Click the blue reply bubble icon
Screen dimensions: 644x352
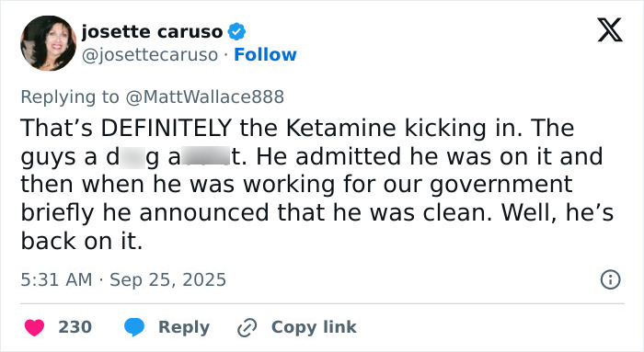[134, 327]
